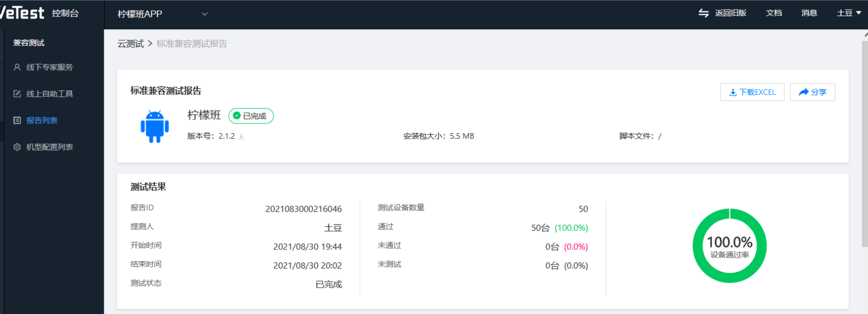This screenshot has height=314, width=868.
Task: Go to 云测试 breadcrumb link
Action: [130, 44]
